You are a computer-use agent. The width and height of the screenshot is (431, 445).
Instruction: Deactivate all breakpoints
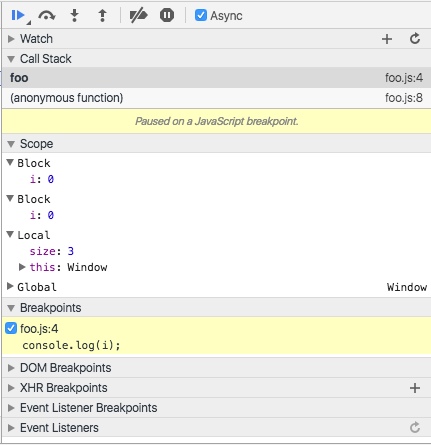[138, 15]
